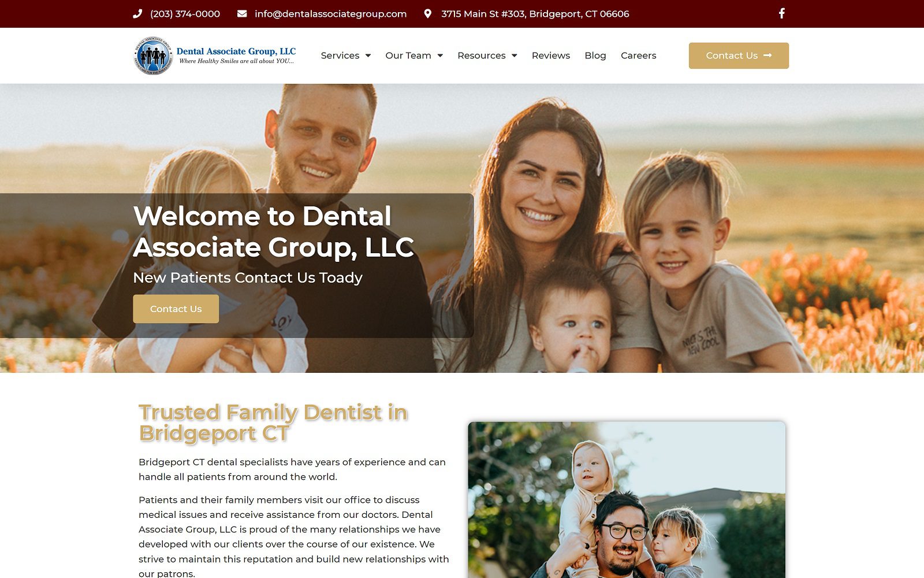Click the gold Contact Us header button
This screenshot has height=578, width=924.
click(x=739, y=55)
